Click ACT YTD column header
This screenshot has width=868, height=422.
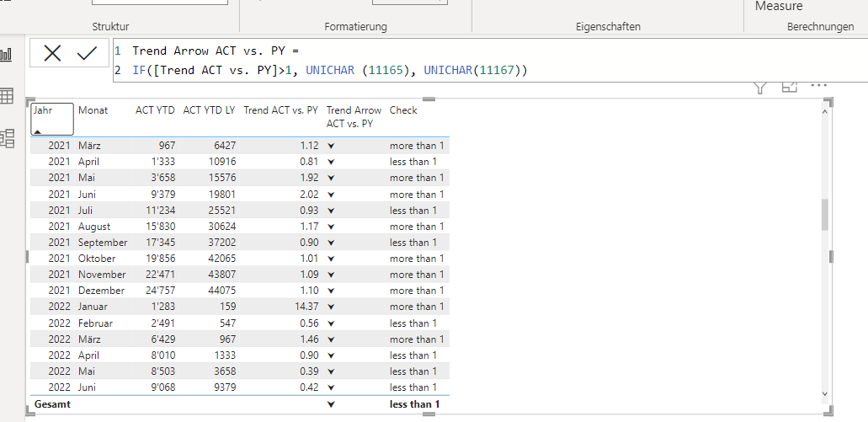pyautogui.click(x=155, y=110)
